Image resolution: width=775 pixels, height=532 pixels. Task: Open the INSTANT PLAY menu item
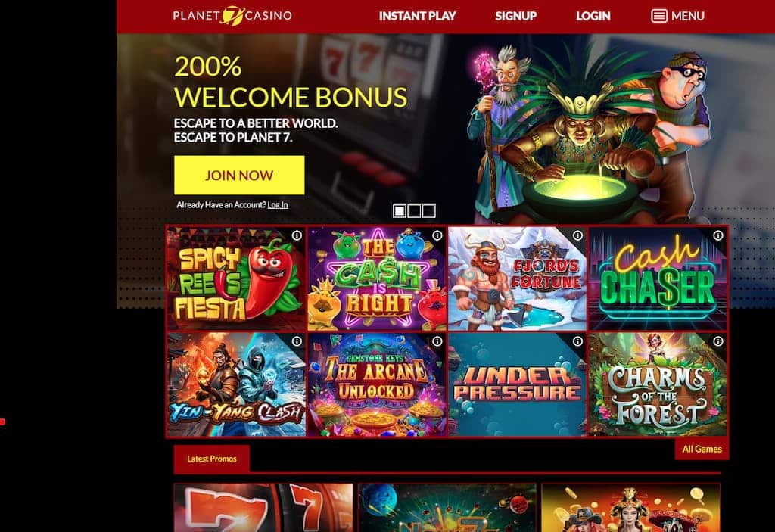(417, 16)
